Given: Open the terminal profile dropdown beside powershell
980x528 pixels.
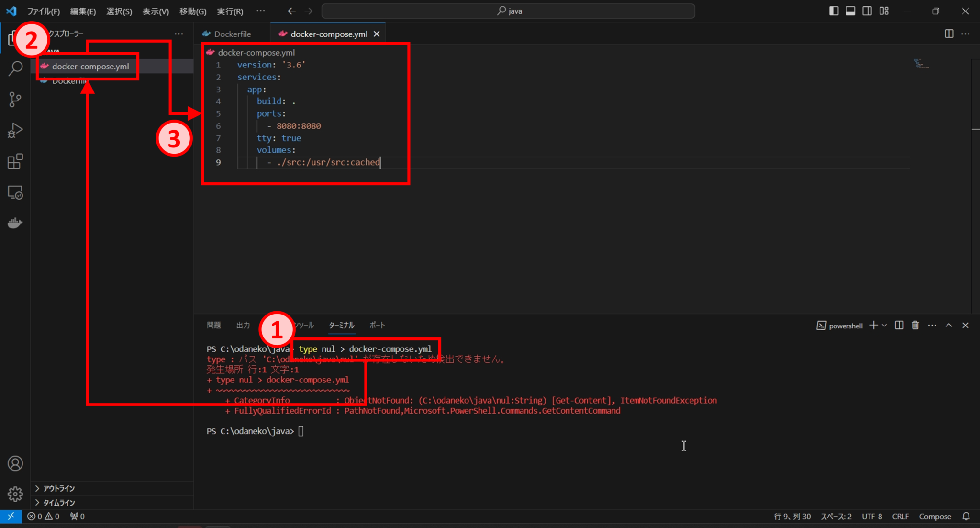Looking at the screenshot, I should point(883,325).
